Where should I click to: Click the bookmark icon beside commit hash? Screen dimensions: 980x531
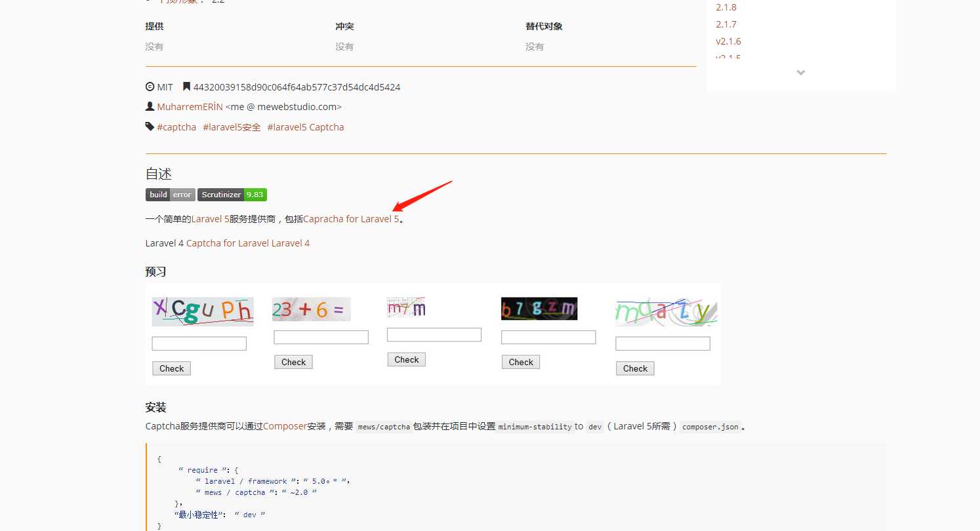pyautogui.click(x=186, y=87)
